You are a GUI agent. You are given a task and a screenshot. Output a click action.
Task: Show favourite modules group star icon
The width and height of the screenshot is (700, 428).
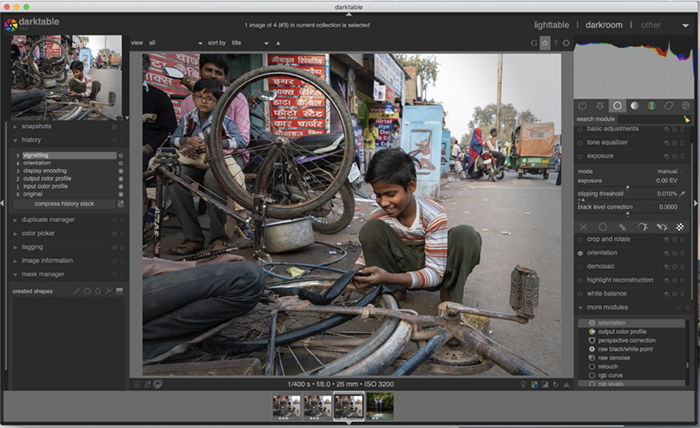point(600,106)
